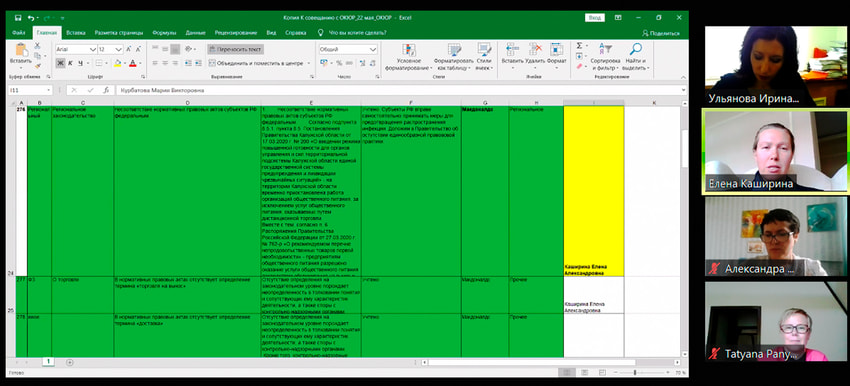
Task: Click the Вход sign-in button
Action: coord(595,18)
